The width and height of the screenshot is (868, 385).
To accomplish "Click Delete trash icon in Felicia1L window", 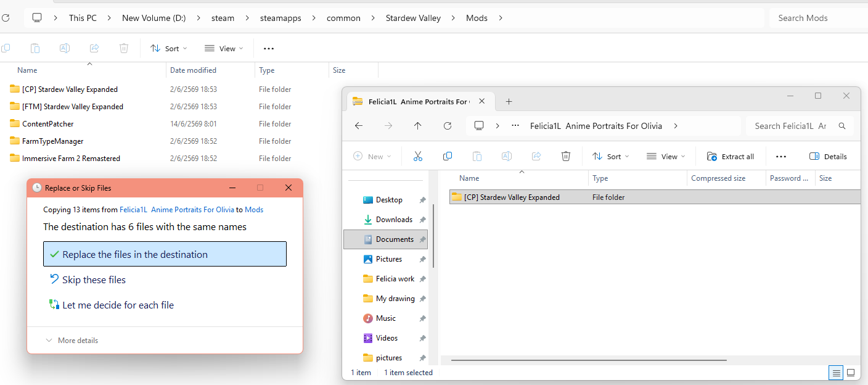I will 566,157.
